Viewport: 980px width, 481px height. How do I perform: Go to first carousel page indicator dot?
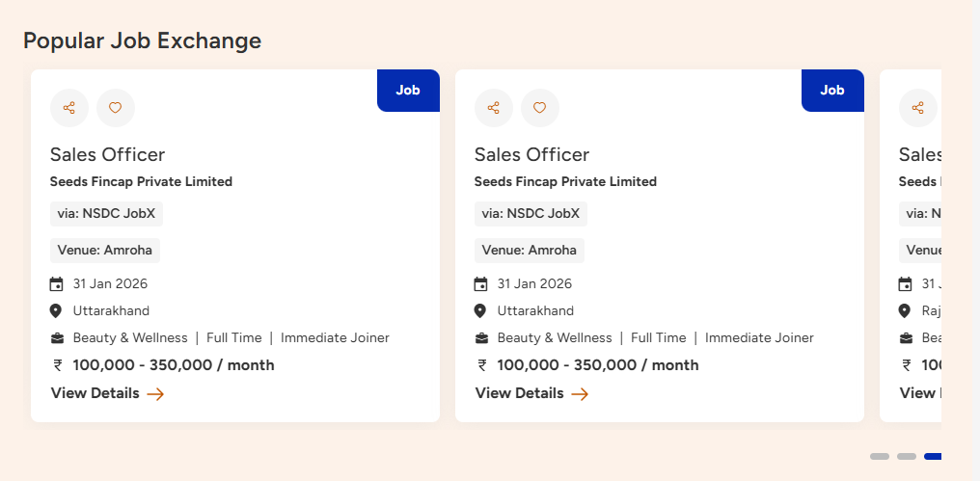pyautogui.click(x=880, y=456)
